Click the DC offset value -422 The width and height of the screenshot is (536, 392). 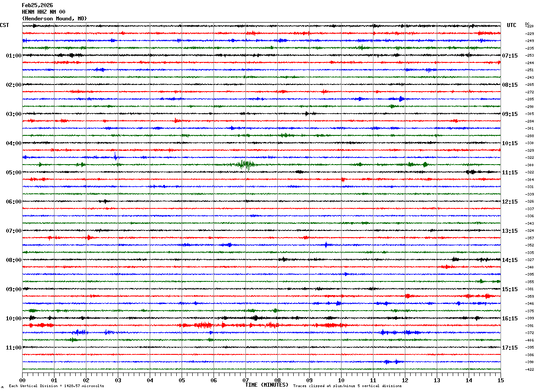coord(529,369)
